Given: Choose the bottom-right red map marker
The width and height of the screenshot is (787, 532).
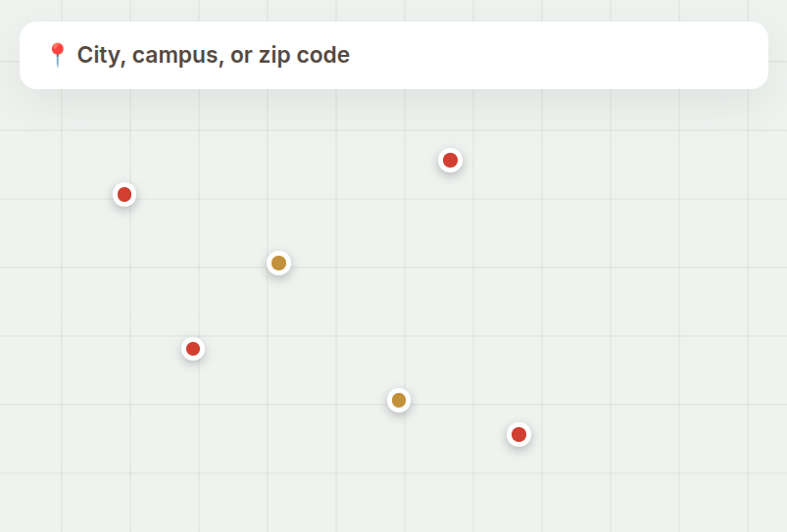Looking at the screenshot, I should click(519, 435).
